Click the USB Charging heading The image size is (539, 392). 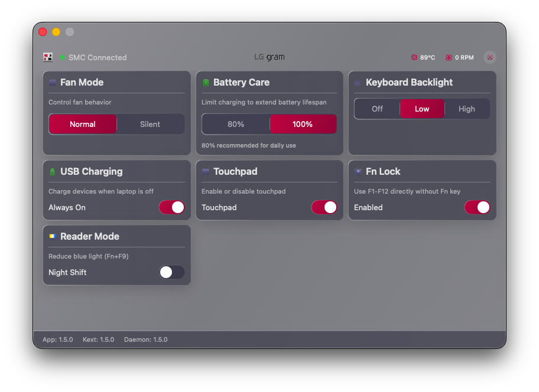click(x=92, y=171)
